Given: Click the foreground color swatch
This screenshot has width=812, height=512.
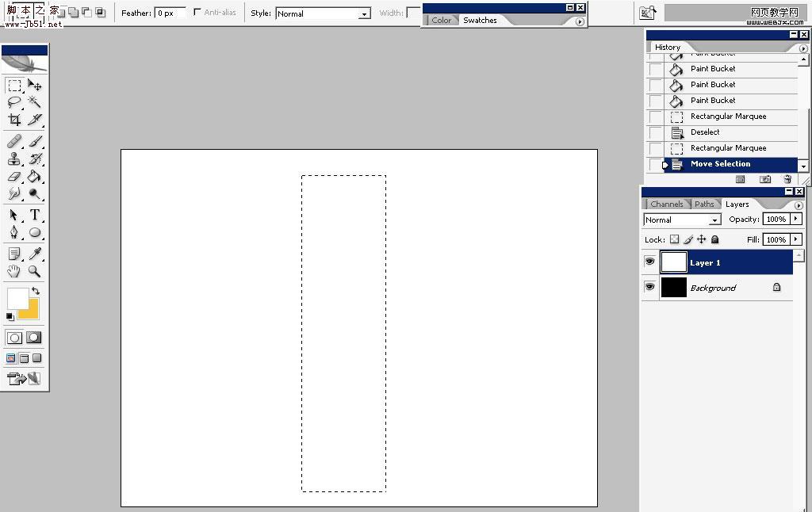Looking at the screenshot, I should 19,299.
